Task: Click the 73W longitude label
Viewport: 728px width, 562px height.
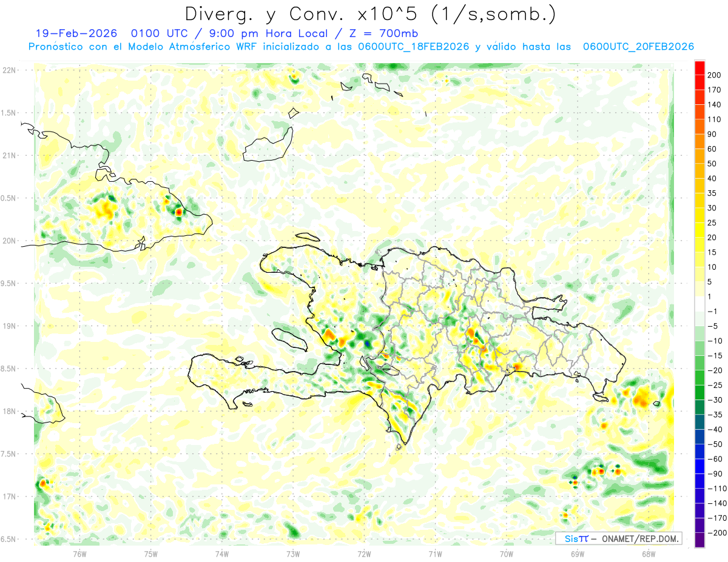Action: [x=293, y=554]
